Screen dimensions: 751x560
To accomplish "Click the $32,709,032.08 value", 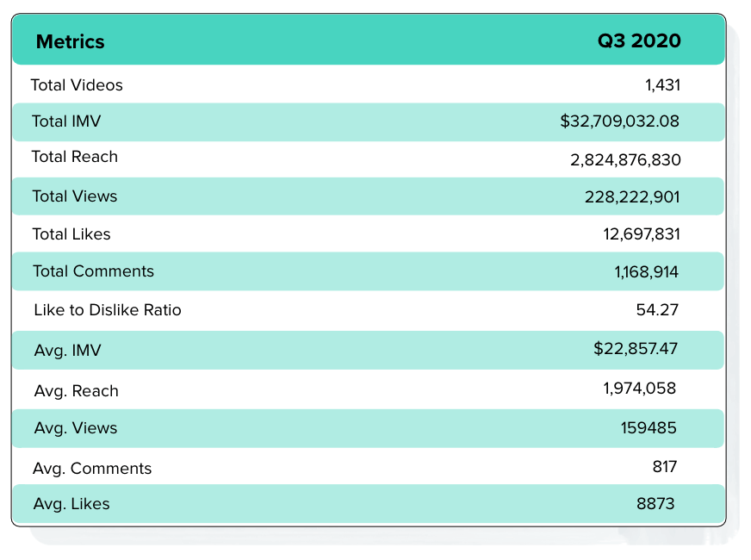I will coord(619,121).
